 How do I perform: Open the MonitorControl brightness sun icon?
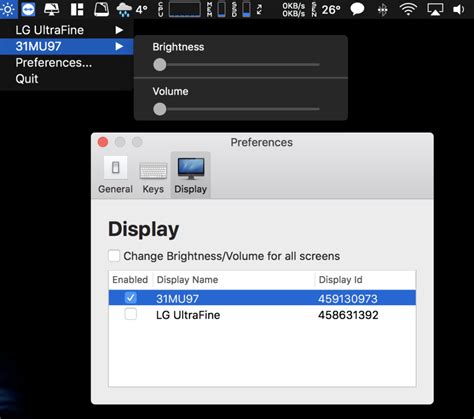(x=8, y=9)
